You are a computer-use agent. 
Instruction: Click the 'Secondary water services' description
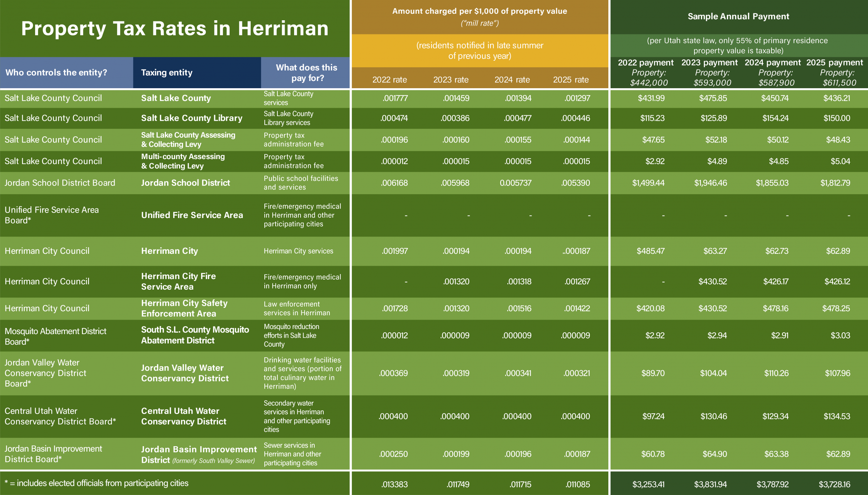[x=297, y=416]
